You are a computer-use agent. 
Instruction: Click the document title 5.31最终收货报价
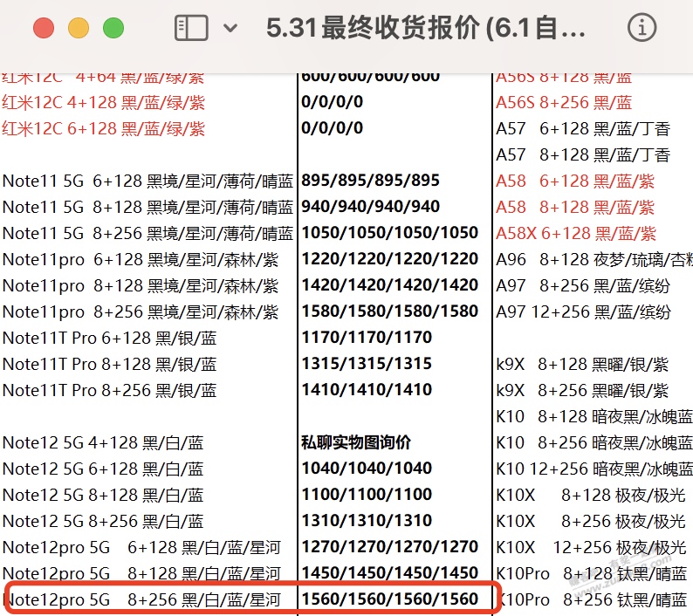coord(426,27)
